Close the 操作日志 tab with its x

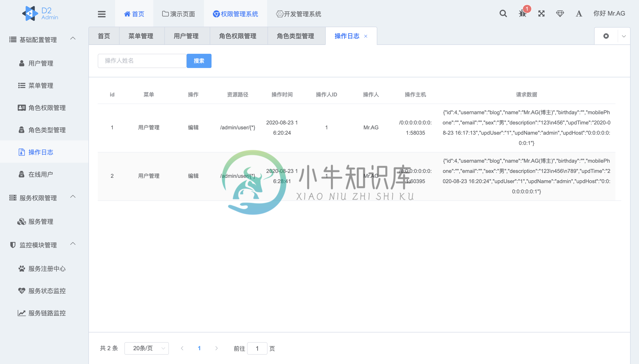(x=366, y=36)
